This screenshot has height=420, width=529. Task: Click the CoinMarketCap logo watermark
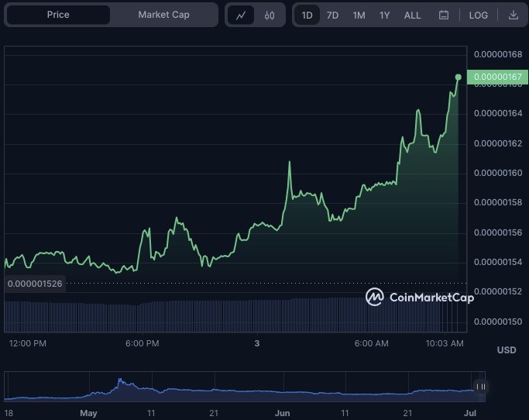click(x=420, y=297)
